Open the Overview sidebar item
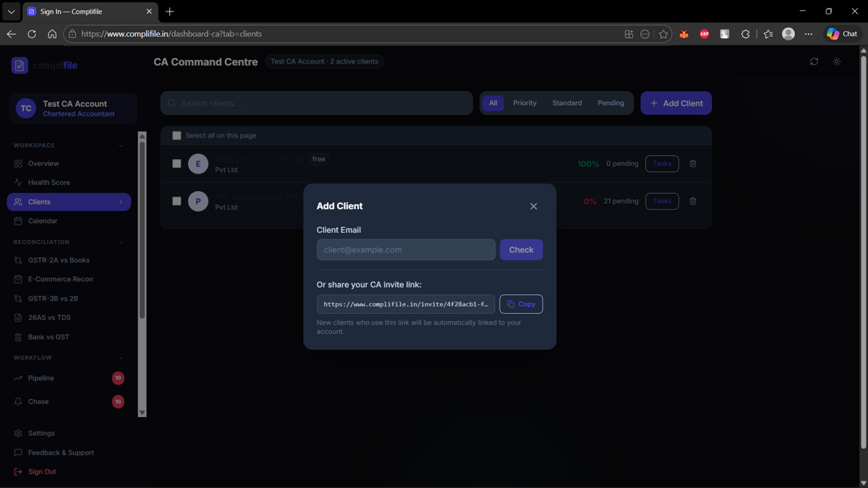Image resolution: width=868 pixels, height=488 pixels. pyautogui.click(x=69, y=163)
